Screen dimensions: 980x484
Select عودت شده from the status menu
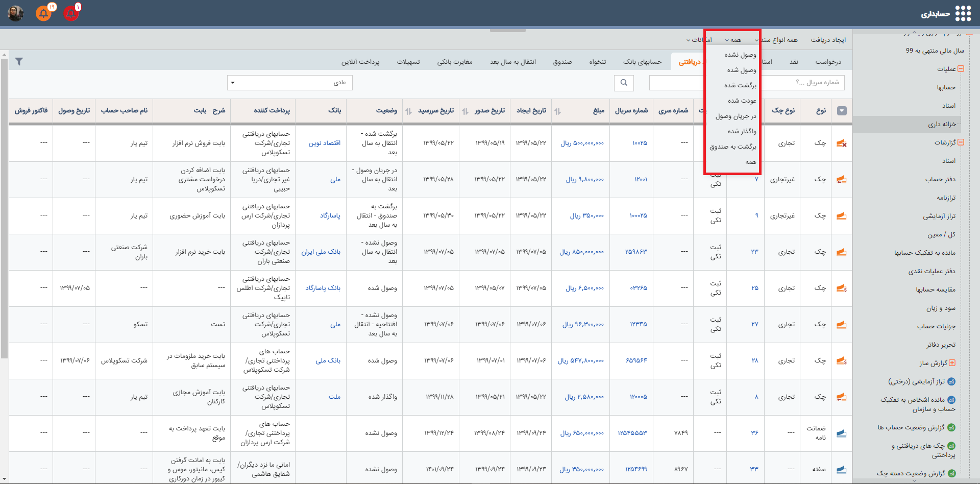(x=742, y=101)
